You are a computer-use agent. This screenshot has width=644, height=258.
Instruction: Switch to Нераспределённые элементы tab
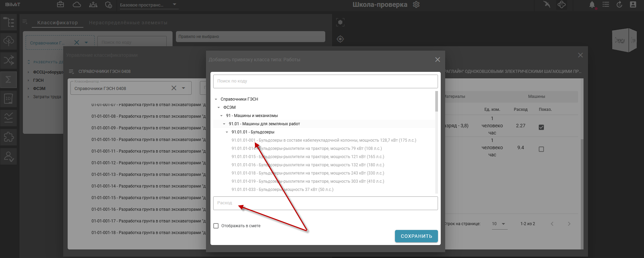click(x=128, y=23)
